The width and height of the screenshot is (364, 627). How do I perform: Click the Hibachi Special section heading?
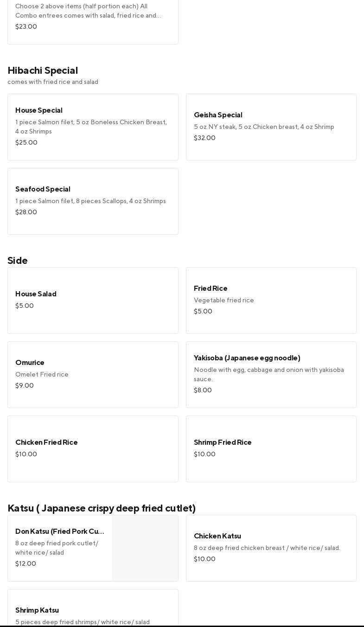(x=43, y=70)
